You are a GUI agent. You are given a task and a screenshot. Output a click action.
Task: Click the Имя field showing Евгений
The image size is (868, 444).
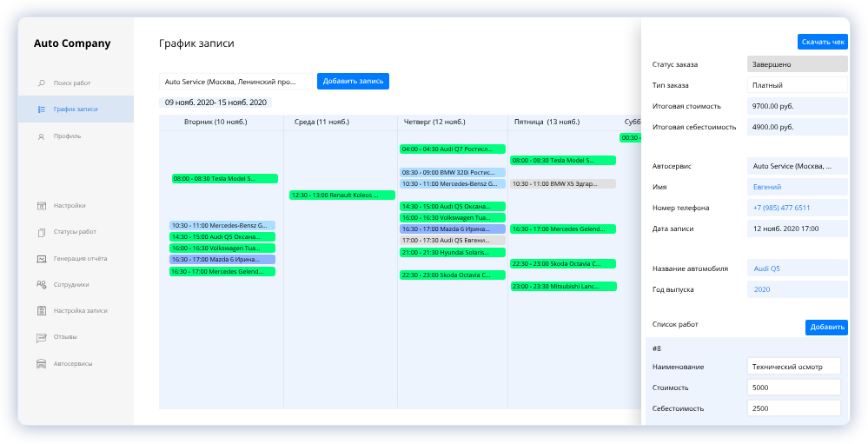[797, 187]
